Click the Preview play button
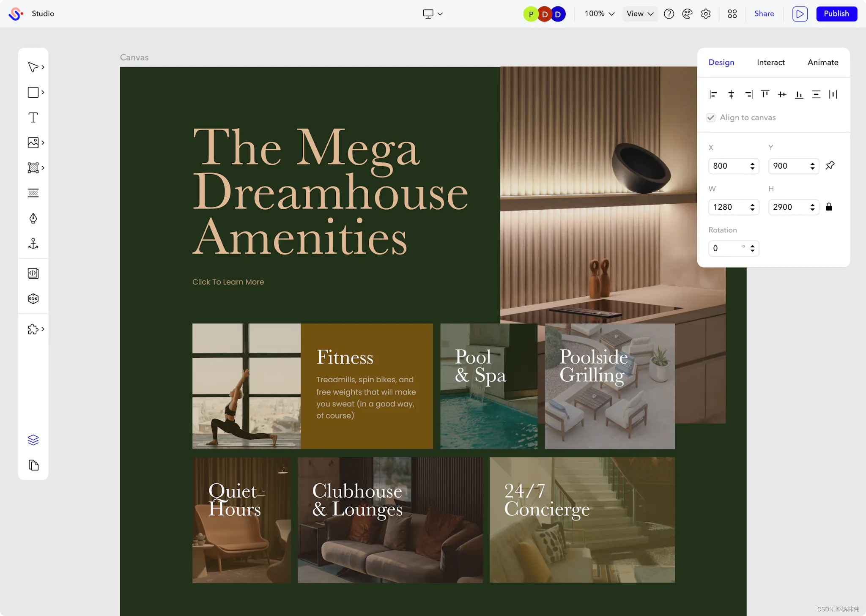866x616 pixels. 800,14
